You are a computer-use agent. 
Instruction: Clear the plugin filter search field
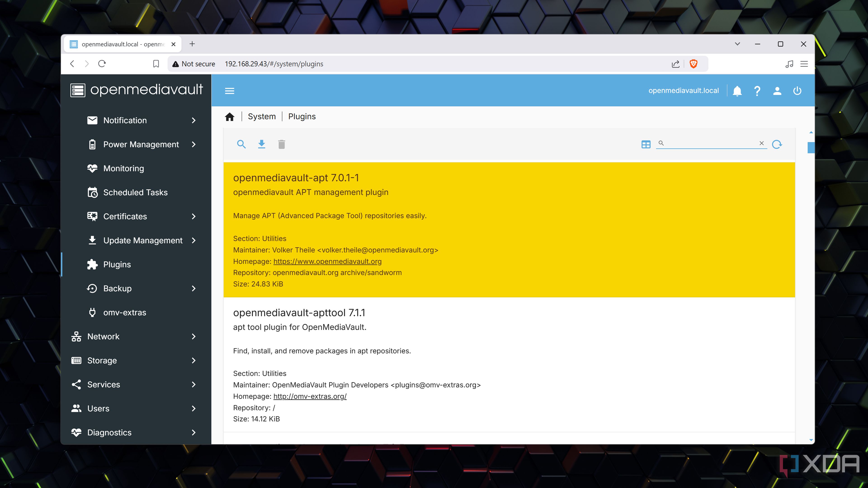762,143
